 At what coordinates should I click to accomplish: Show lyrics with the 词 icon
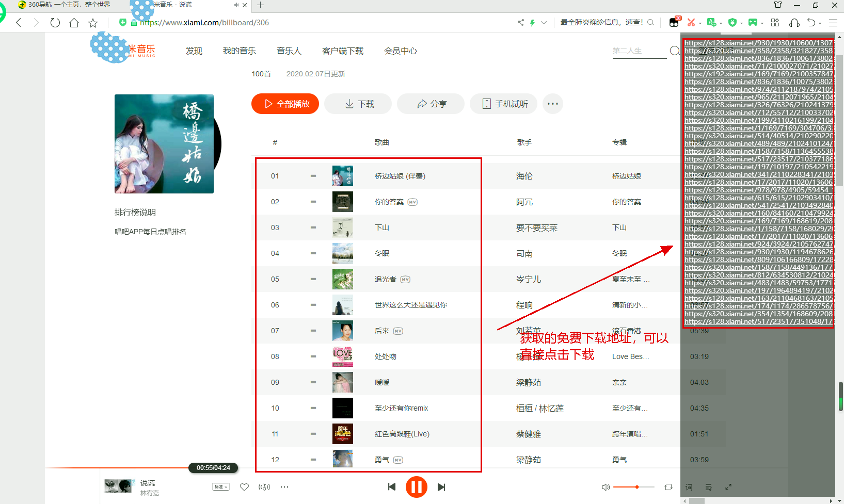[689, 487]
